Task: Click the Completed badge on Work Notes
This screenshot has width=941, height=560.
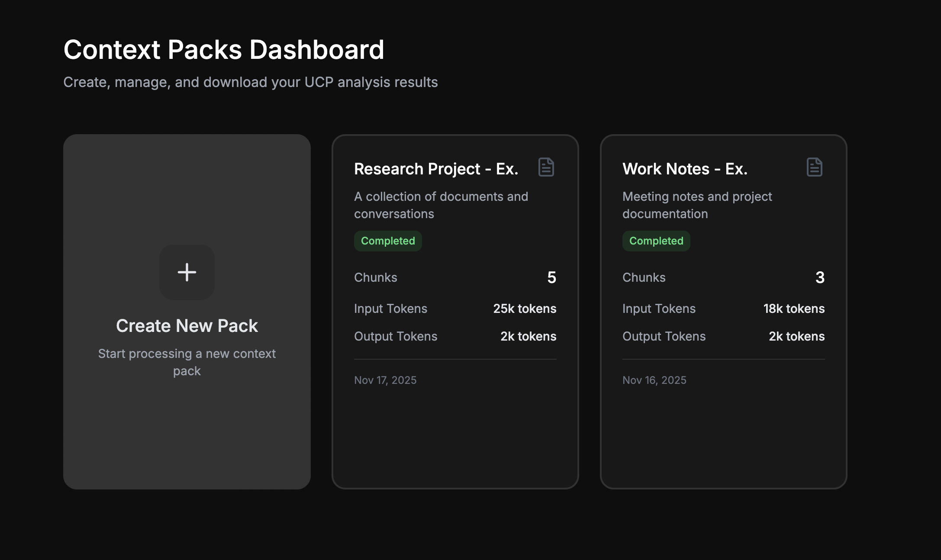Action: (x=656, y=241)
